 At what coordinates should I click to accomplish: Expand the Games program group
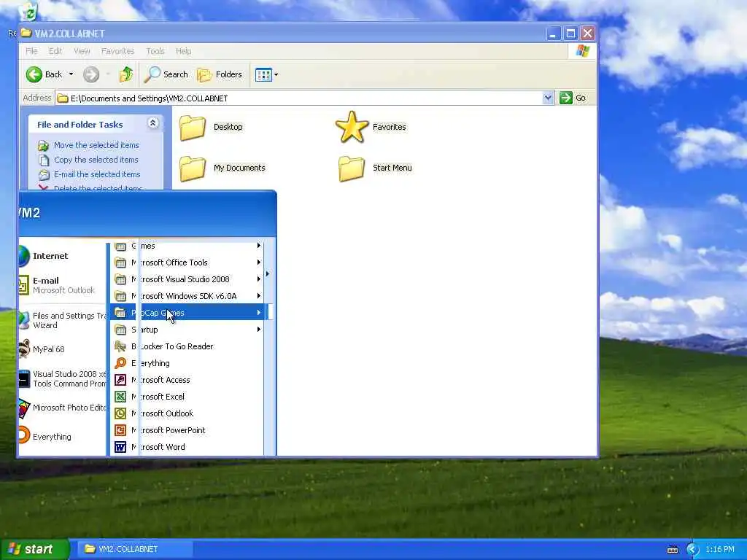187,246
